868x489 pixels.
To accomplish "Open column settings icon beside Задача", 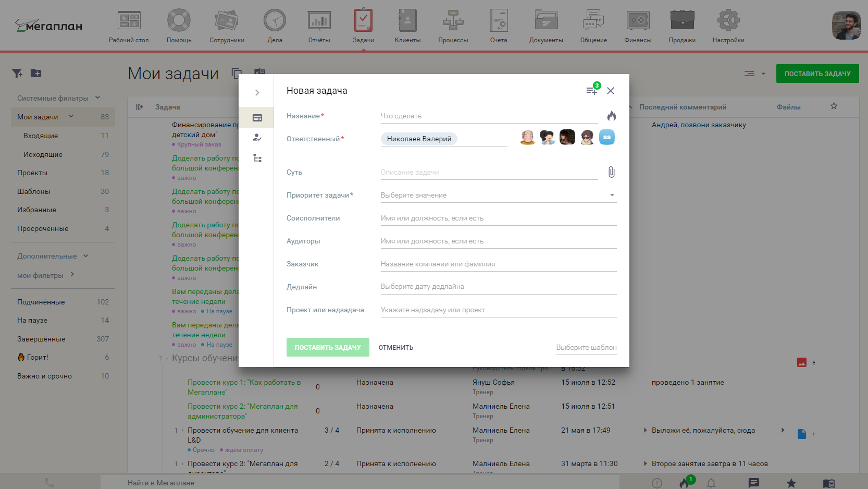I will 139,107.
